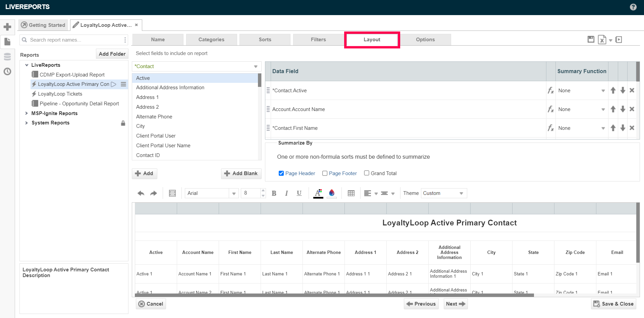Open the font color picker
This screenshot has height=318, width=644.
(x=318, y=193)
